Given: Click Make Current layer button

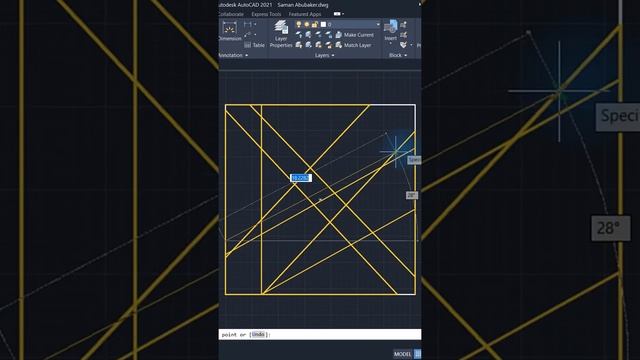Looking at the screenshot, I should 354,35.
